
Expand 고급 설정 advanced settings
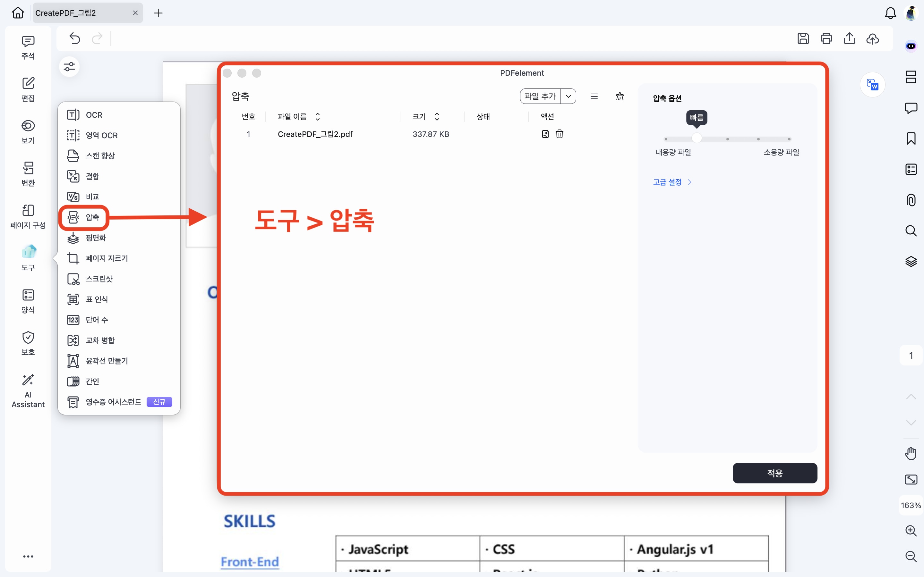coord(672,182)
